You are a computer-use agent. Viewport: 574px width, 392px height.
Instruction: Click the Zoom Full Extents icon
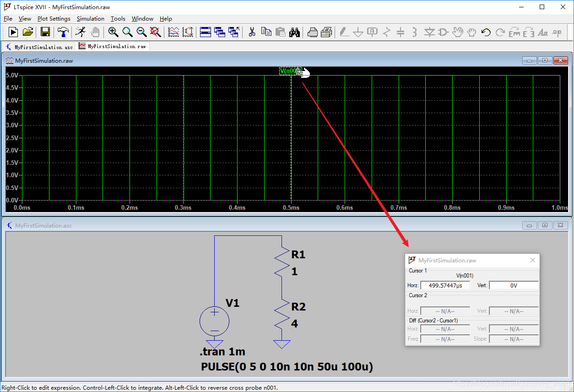156,32
